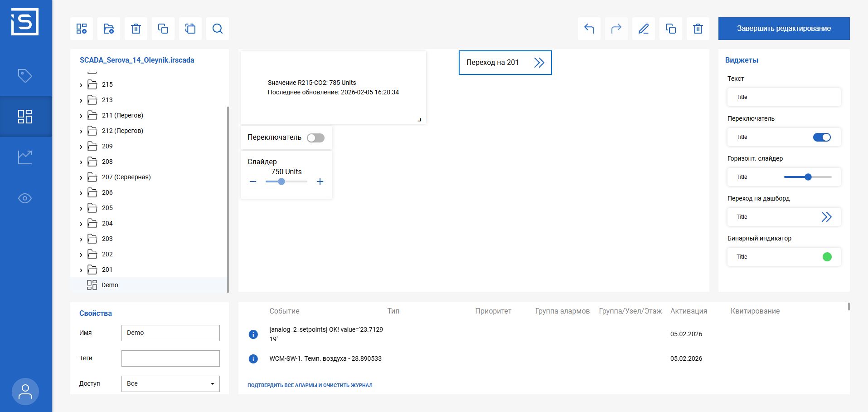Toggle the switch in Переключатель widget preview
The height and width of the screenshot is (412, 868).
(x=822, y=137)
